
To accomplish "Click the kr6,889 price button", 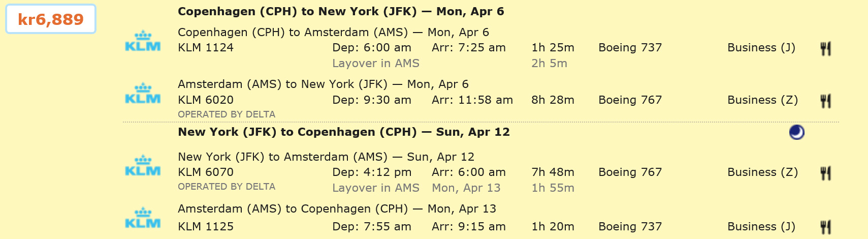I will tap(51, 19).
